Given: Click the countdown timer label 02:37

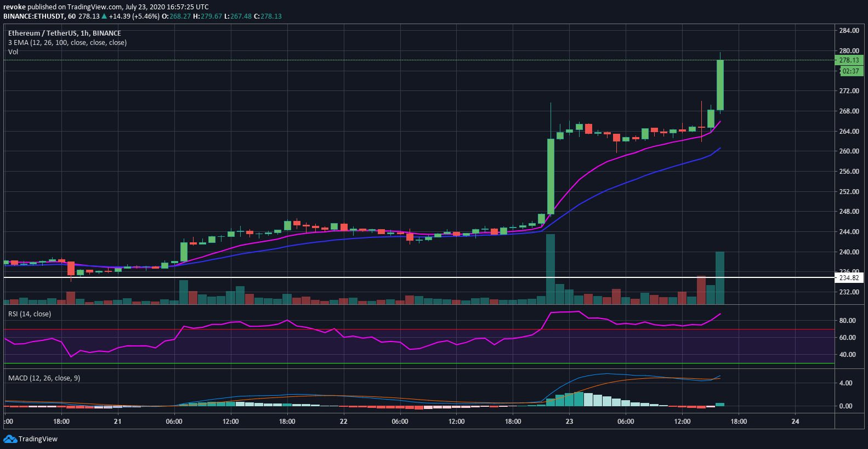Looking at the screenshot, I should click(850, 71).
